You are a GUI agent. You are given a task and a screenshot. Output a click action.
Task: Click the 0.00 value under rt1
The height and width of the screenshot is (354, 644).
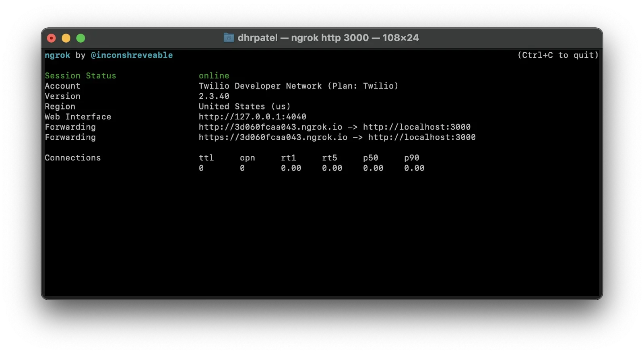pyautogui.click(x=291, y=168)
